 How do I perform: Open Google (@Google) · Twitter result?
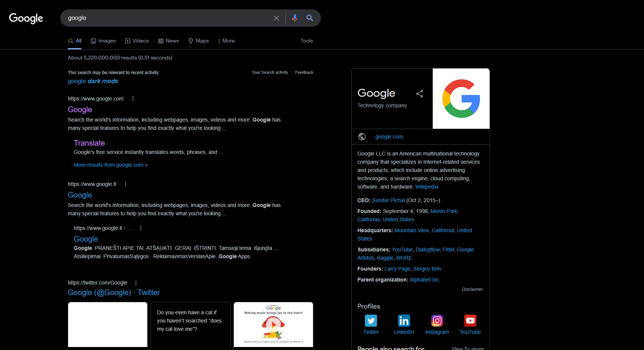coord(114,292)
